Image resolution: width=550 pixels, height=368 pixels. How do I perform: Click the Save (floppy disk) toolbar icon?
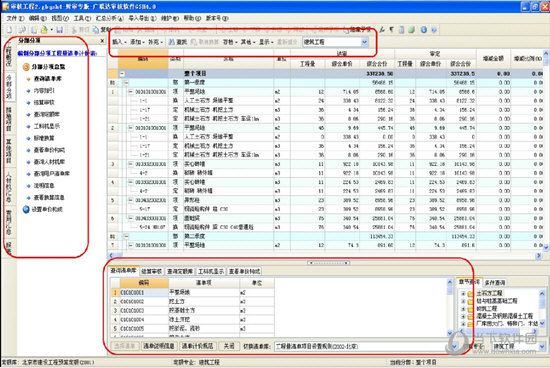(x=60, y=30)
